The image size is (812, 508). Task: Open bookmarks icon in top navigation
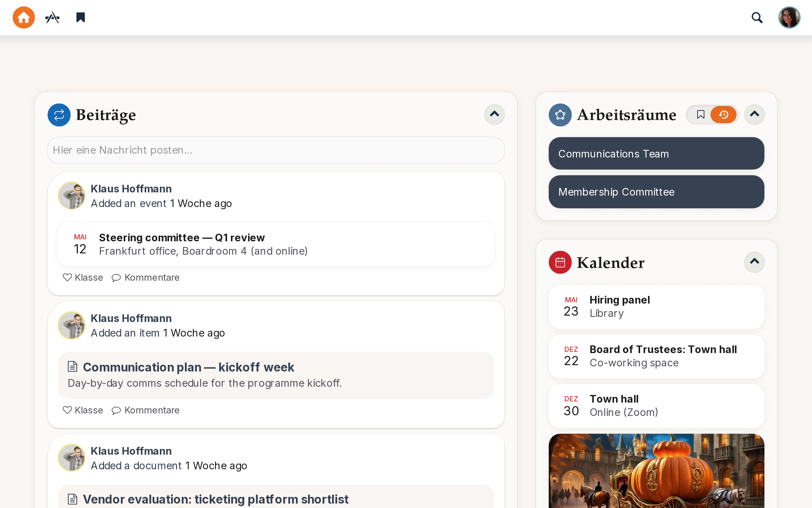click(81, 17)
